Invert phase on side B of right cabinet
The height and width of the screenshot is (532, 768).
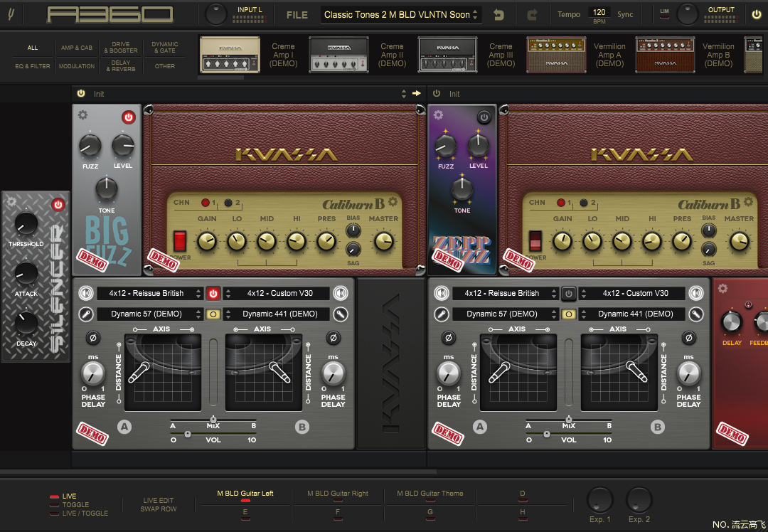tap(688, 338)
